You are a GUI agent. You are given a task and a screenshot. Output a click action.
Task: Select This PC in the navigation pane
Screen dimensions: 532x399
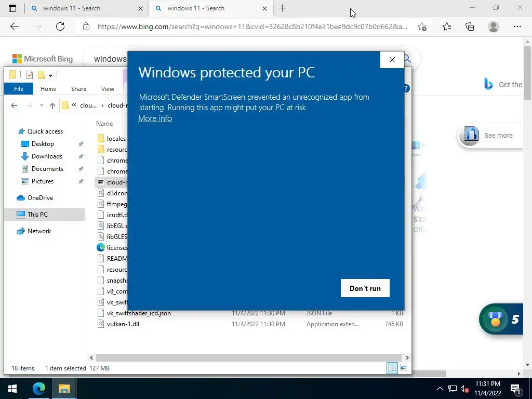pyautogui.click(x=45, y=215)
